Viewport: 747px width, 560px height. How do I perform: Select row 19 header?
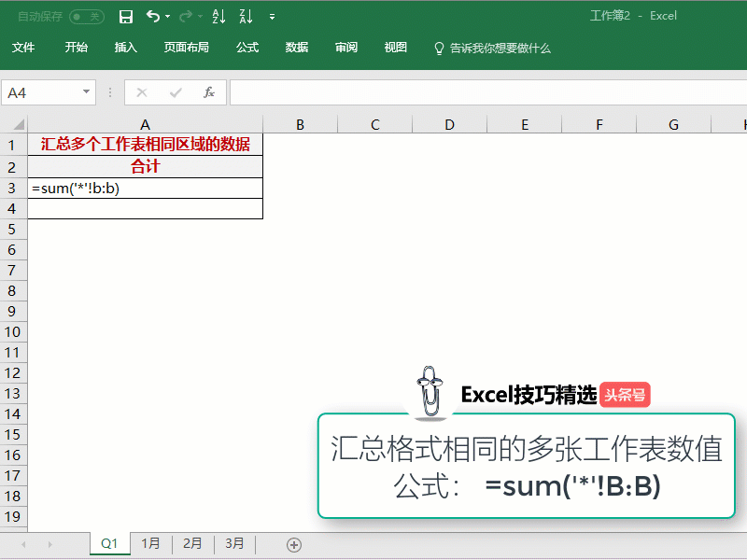coord(12,517)
